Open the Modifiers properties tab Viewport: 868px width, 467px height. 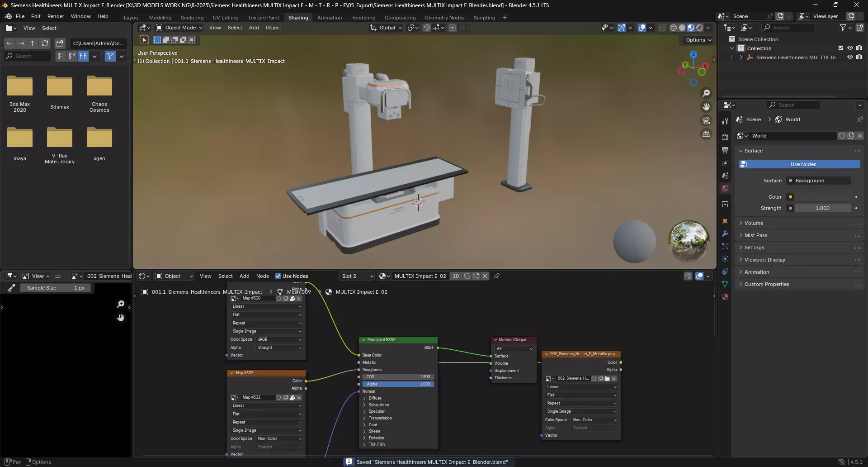[725, 233]
